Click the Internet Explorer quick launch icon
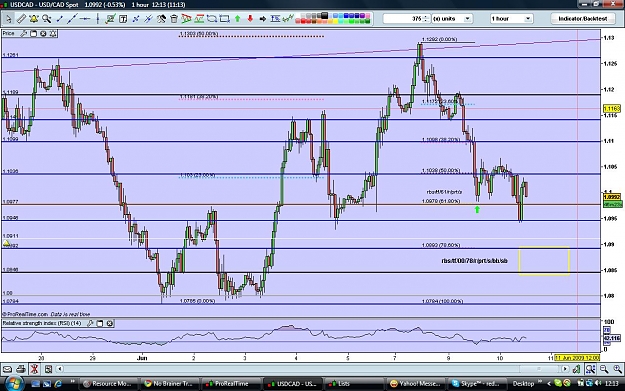This screenshot has width=625, height=391. [x=58, y=384]
